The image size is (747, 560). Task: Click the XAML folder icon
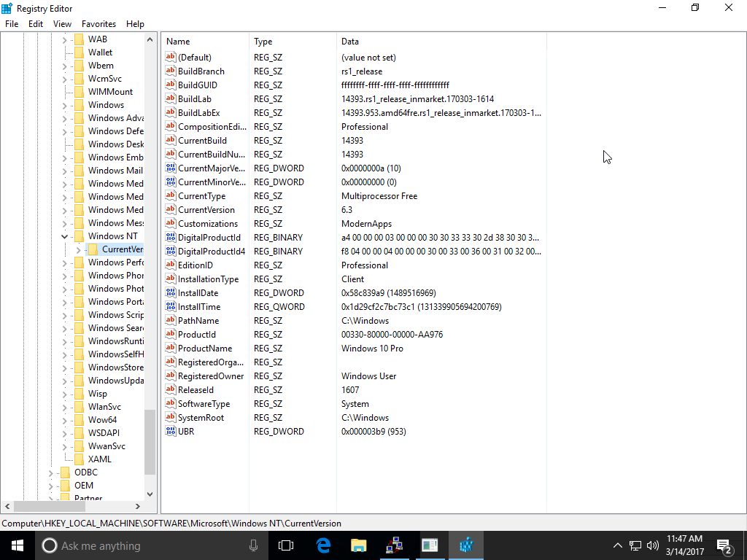point(79,459)
